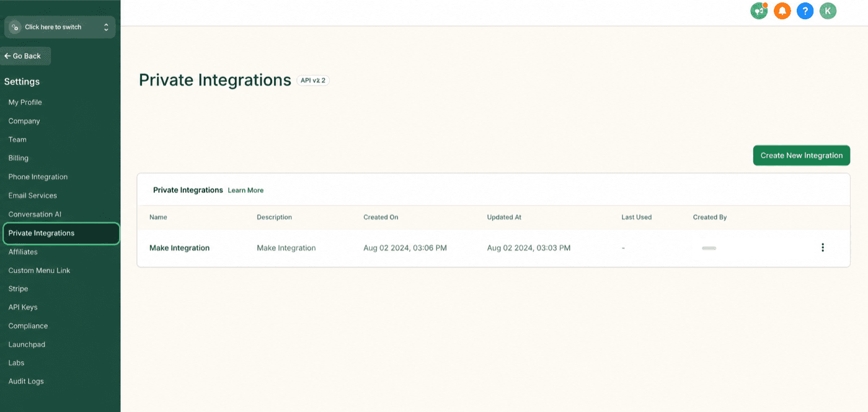Screen dimensions: 868x412
Task: Click Create New Integration button
Action: (x=801, y=156)
